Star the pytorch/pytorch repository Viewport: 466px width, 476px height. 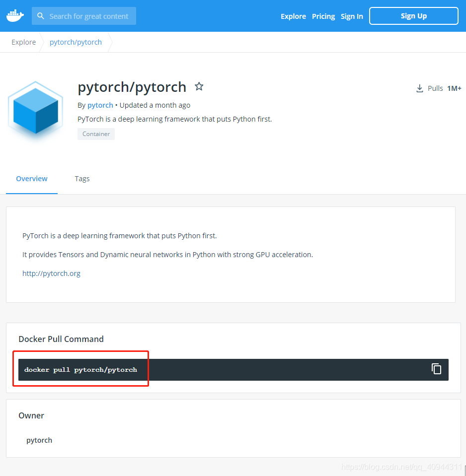199,86
